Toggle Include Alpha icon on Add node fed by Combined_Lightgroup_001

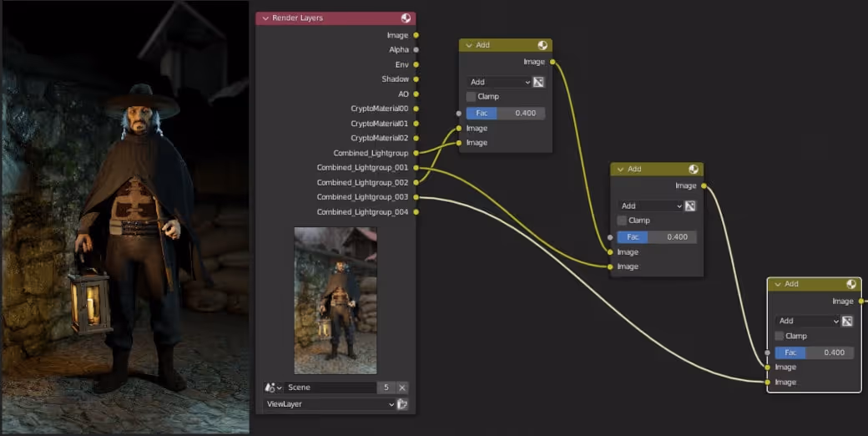pos(689,206)
